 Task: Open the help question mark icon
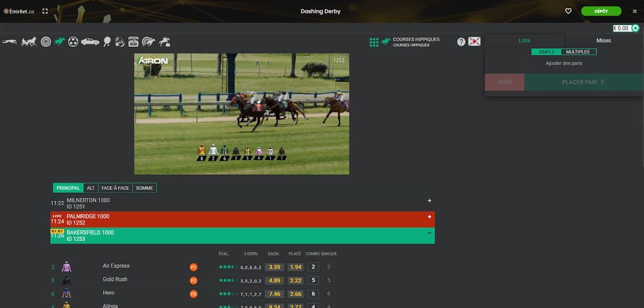[x=461, y=41]
